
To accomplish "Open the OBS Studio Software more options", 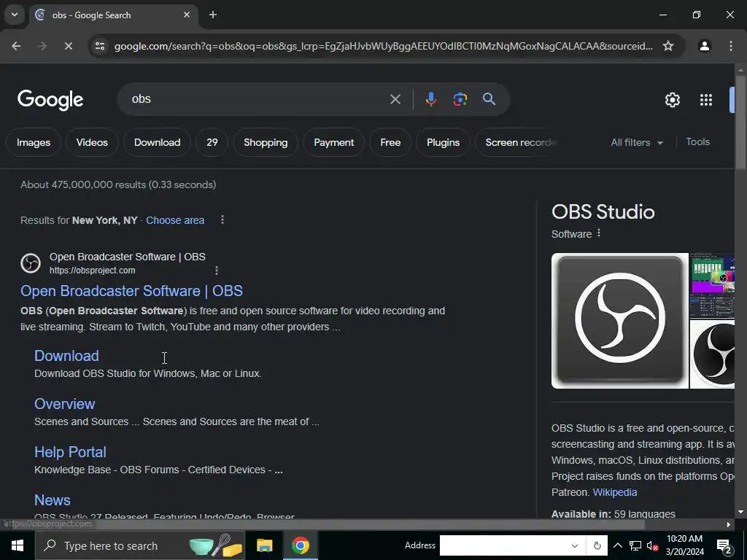I will [599, 233].
